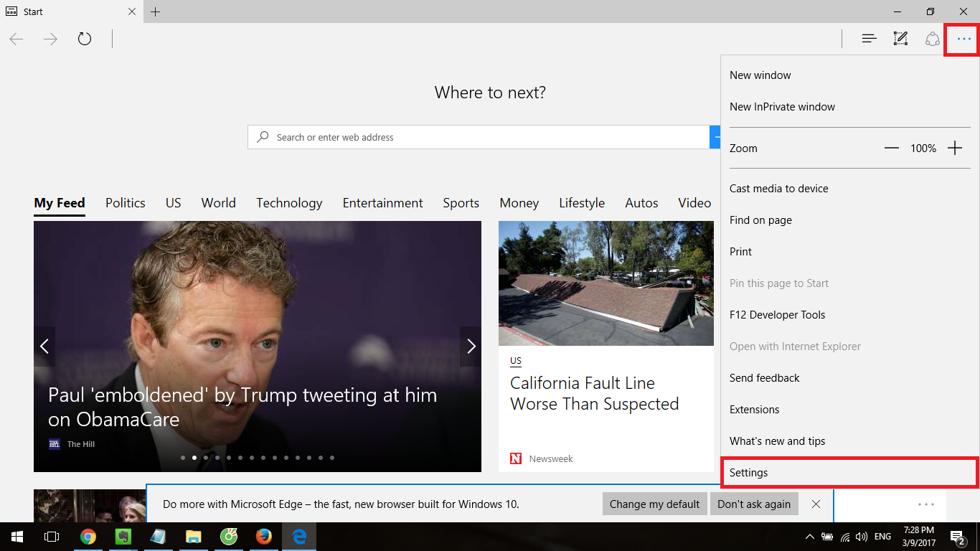
Task: Open Settings from the menu
Action: 850,473
